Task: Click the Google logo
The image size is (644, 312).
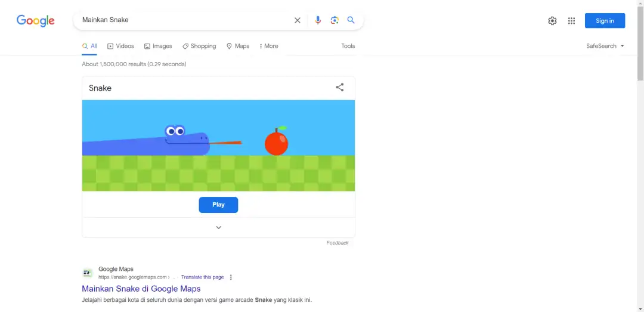Action: [35, 20]
